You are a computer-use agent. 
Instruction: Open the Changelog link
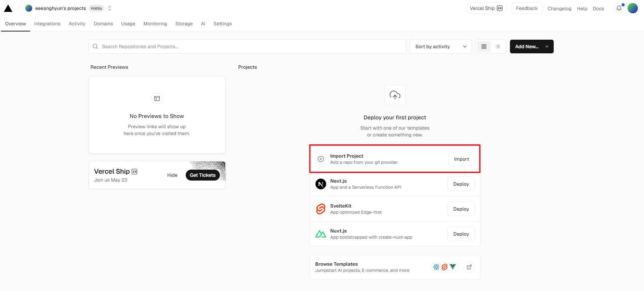[x=559, y=9]
